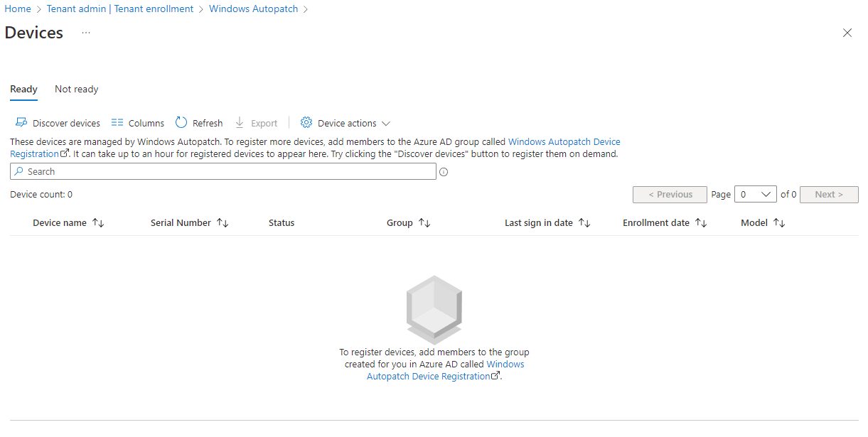The height and width of the screenshot is (437, 868).
Task: Switch to the Not ready tab
Action: [77, 90]
